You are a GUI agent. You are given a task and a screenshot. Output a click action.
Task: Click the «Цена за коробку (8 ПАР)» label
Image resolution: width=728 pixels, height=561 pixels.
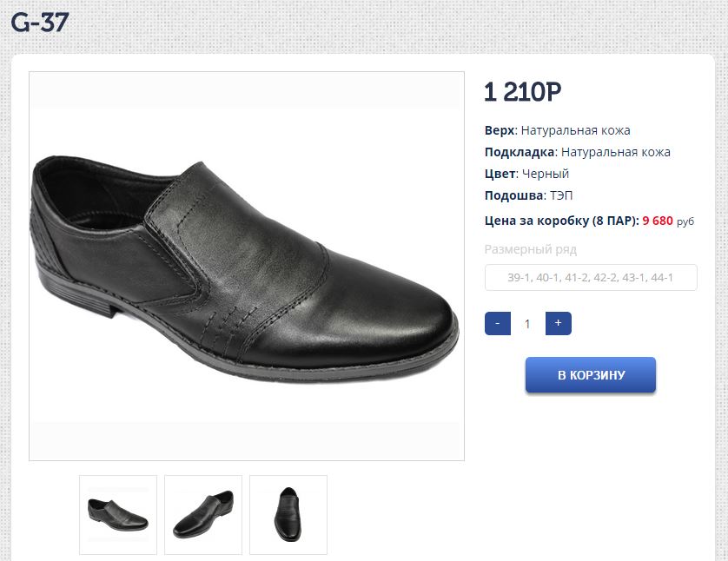tap(561, 221)
